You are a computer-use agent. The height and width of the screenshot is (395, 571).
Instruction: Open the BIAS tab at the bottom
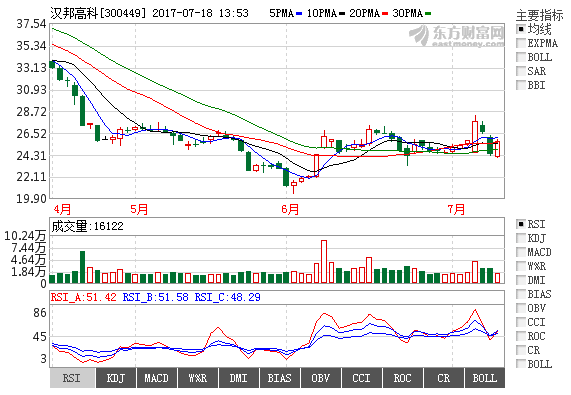[280, 378]
